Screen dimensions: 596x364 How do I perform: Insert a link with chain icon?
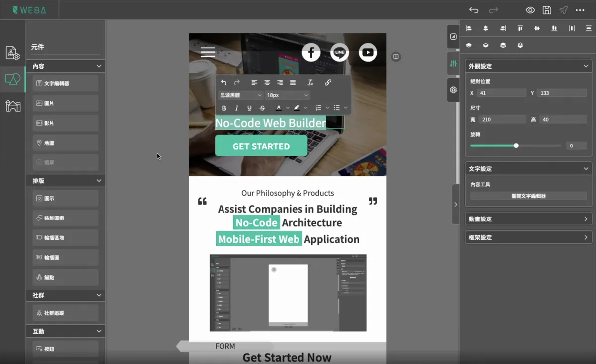tap(328, 83)
